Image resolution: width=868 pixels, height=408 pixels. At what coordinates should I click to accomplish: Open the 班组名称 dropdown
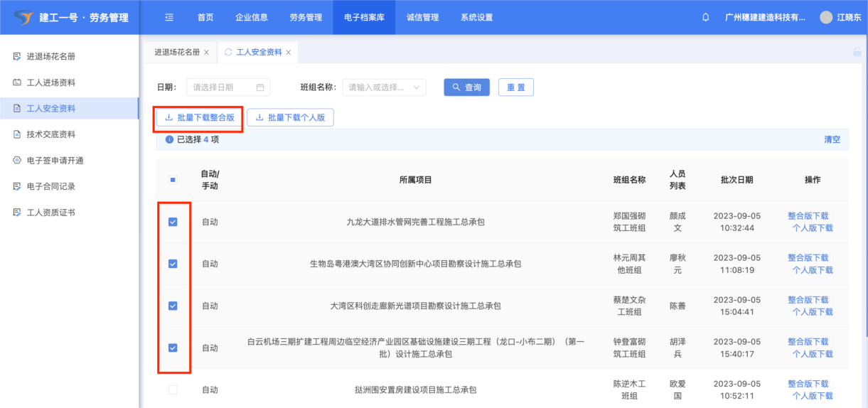point(384,87)
